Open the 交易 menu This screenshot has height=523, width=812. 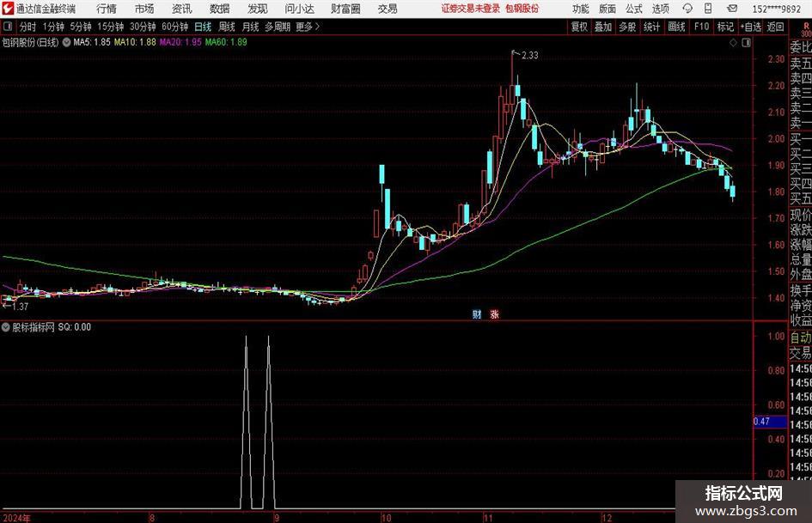[x=388, y=9]
